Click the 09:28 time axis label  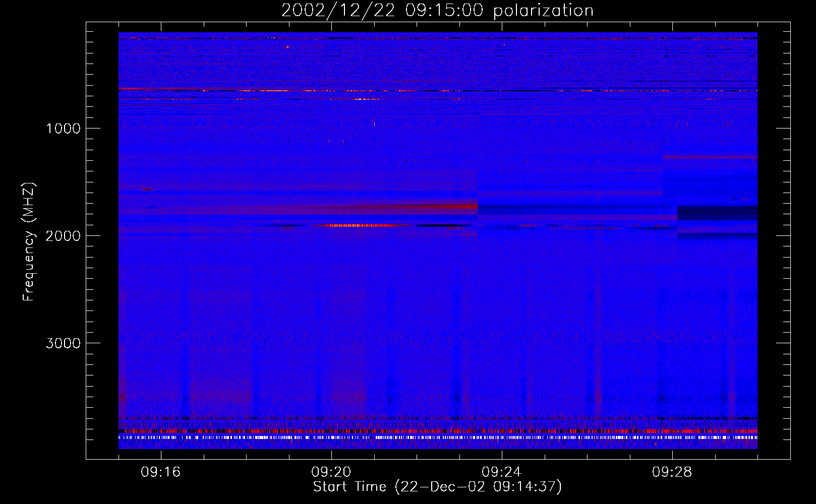(672, 472)
